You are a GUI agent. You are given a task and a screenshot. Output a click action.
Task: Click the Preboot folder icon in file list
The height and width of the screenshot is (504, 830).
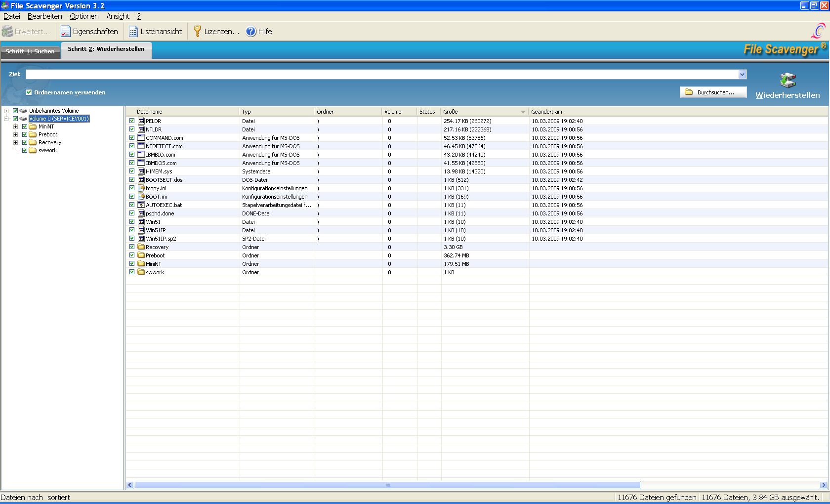click(x=141, y=255)
